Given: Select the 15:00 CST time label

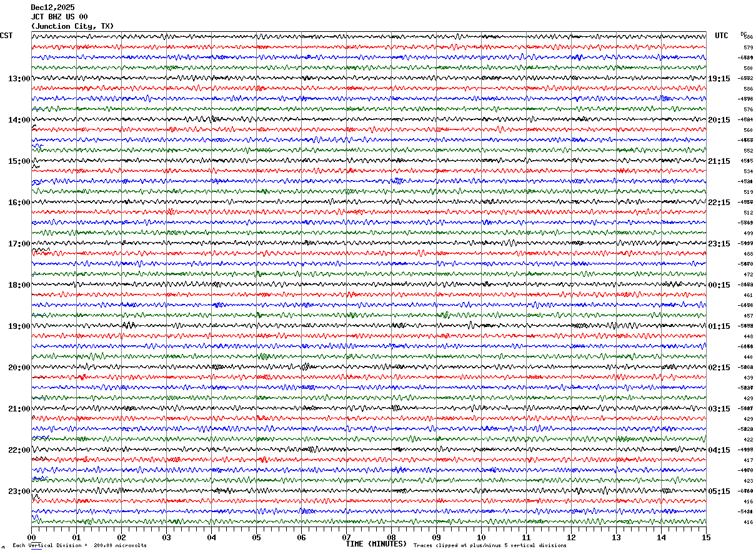Looking at the screenshot, I should 19,161.
